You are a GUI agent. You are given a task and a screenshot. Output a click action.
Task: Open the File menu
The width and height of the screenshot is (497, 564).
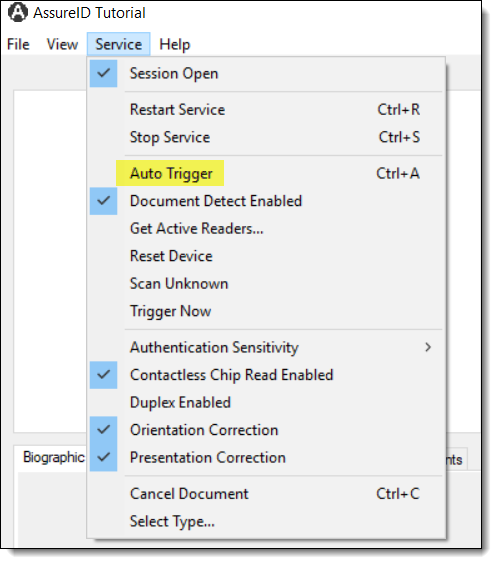coord(18,44)
